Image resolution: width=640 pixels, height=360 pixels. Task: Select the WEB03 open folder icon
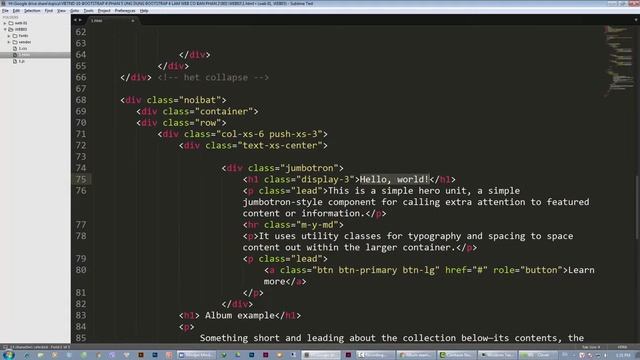tap(11, 29)
